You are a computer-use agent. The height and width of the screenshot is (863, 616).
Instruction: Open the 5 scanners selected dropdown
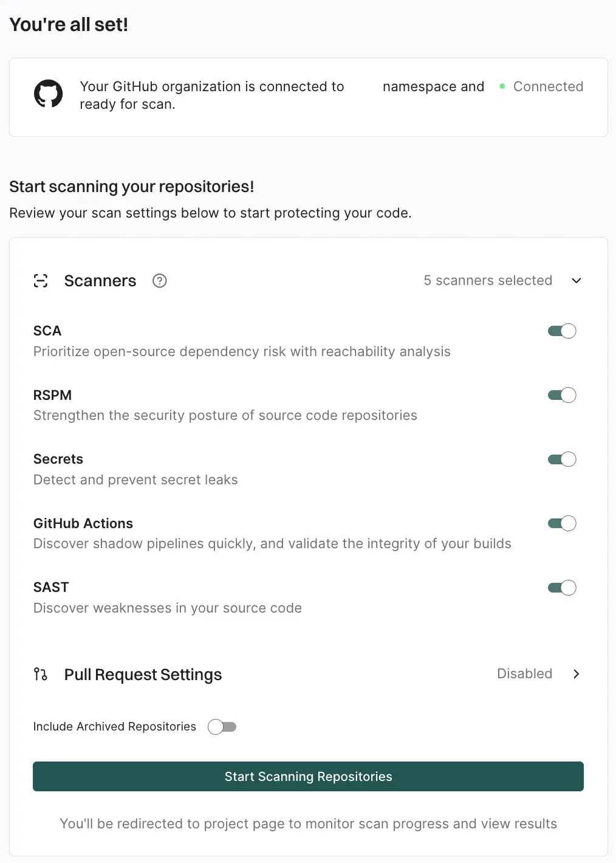click(x=488, y=280)
